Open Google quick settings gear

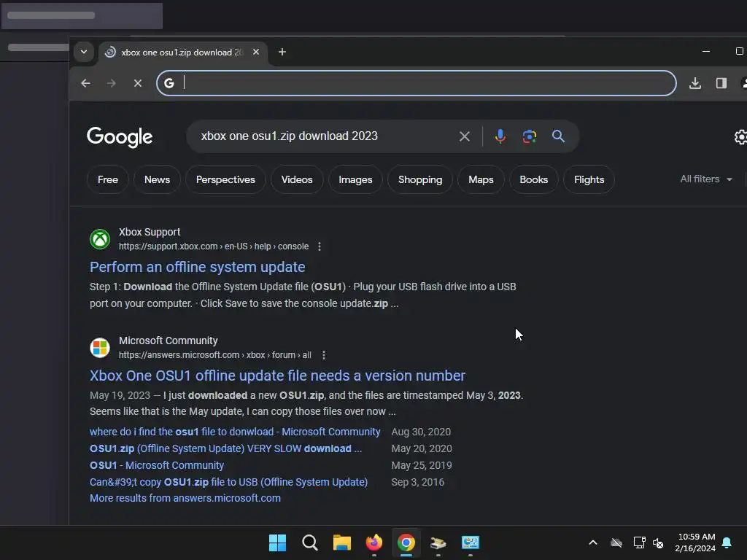[x=740, y=137]
